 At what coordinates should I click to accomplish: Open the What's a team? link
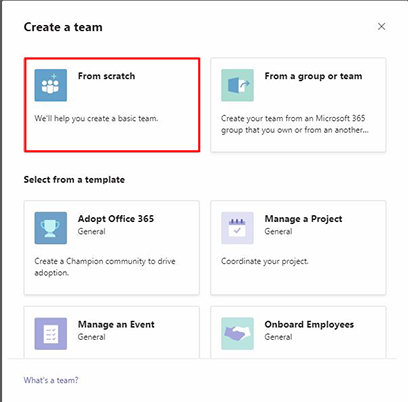coord(51,380)
